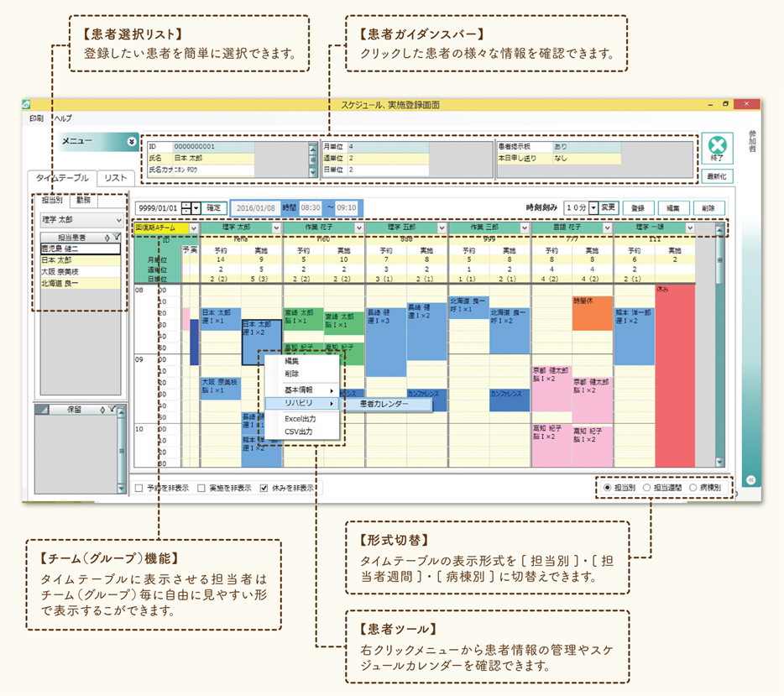Expand the メニュー panel chevron icon
Viewport: 784px width, 696px height.
pyautogui.click(x=132, y=142)
